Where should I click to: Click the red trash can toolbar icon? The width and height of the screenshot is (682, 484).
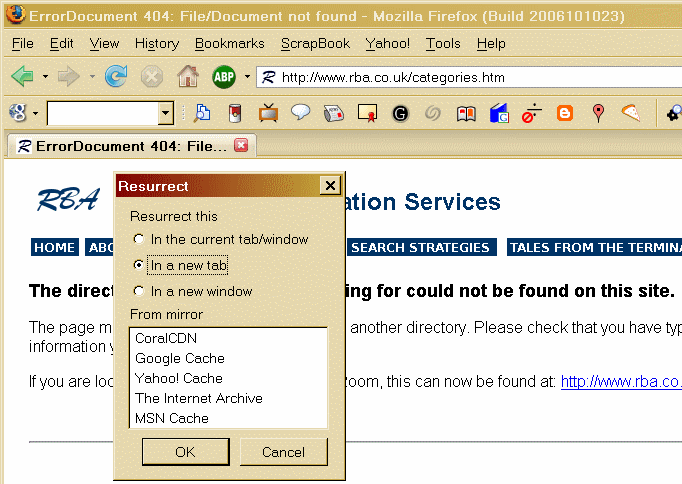click(x=235, y=113)
